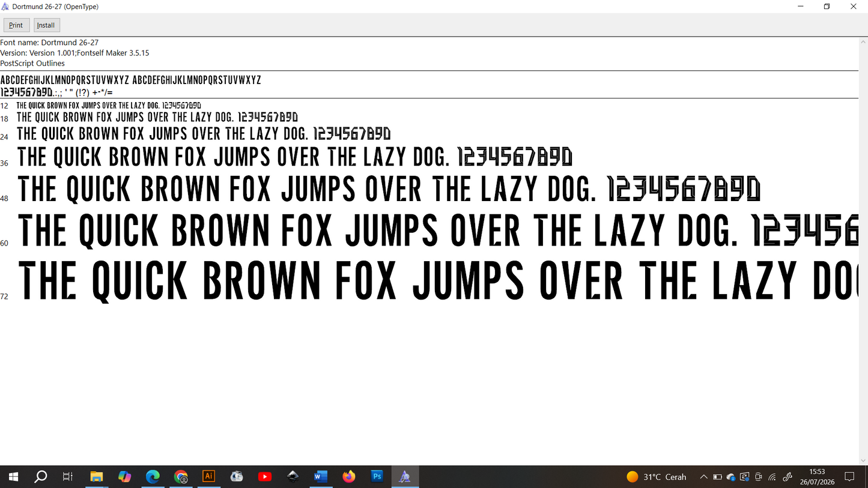Click the battery tray icon
This screenshot has width=868, height=488.
pos(717,477)
